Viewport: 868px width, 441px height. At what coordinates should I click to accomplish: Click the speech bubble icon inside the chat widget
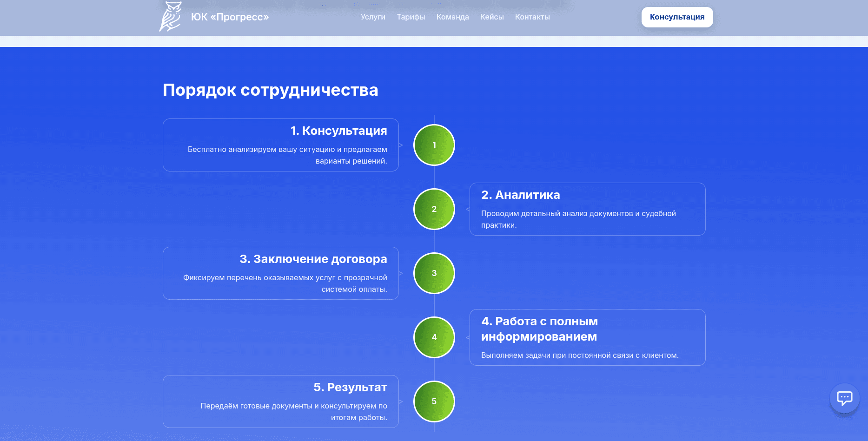point(844,397)
